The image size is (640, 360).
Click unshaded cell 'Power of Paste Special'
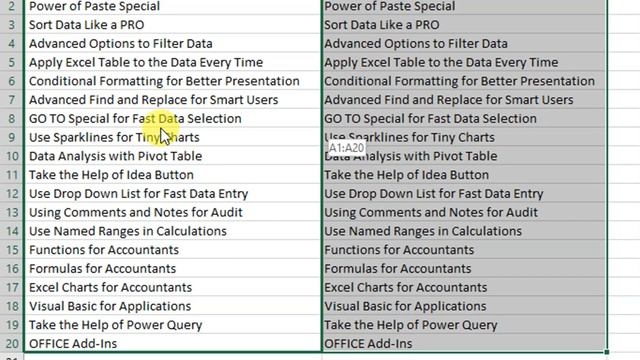(x=173, y=7)
